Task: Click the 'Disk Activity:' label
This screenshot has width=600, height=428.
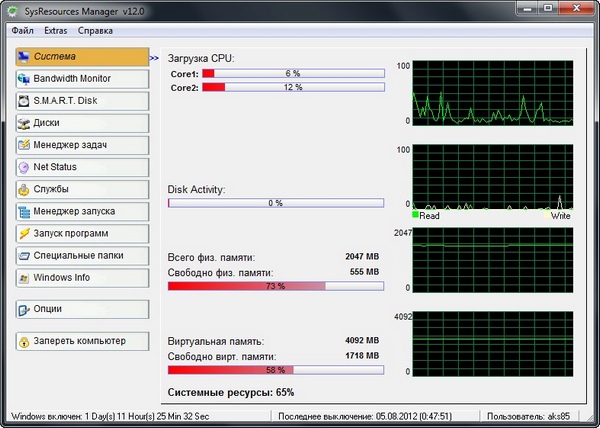Action: coord(196,190)
